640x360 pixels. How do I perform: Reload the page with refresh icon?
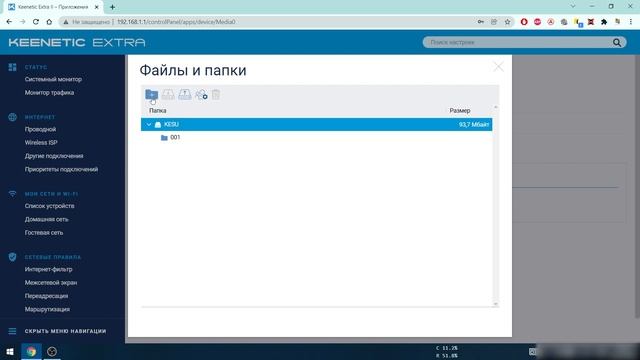[36, 22]
